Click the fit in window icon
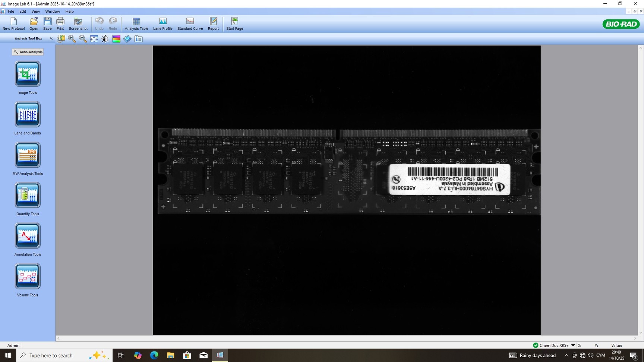Image resolution: width=644 pixels, height=362 pixels. (x=94, y=39)
